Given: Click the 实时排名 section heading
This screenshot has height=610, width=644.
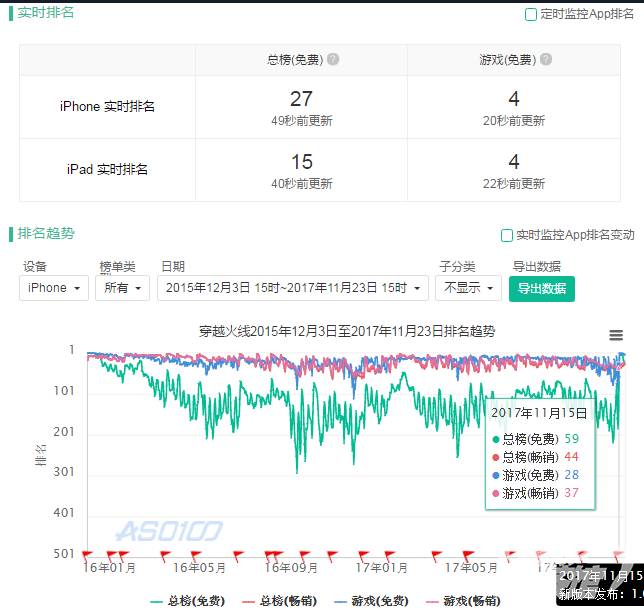Looking at the screenshot, I should click(x=46, y=13).
